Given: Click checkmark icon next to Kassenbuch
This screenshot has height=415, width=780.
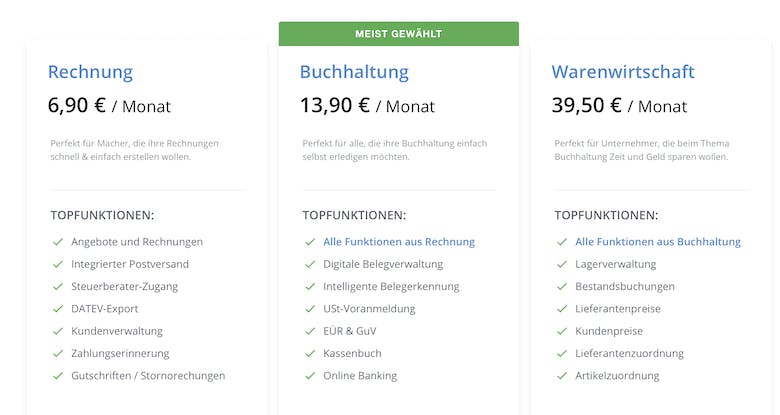Looking at the screenshot, I should point(310,354).
